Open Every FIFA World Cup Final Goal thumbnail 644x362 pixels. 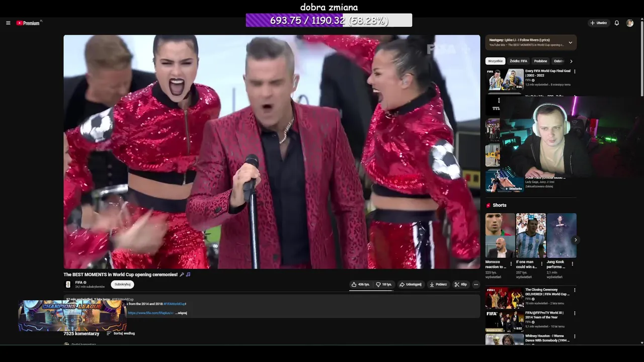point(504,79)
